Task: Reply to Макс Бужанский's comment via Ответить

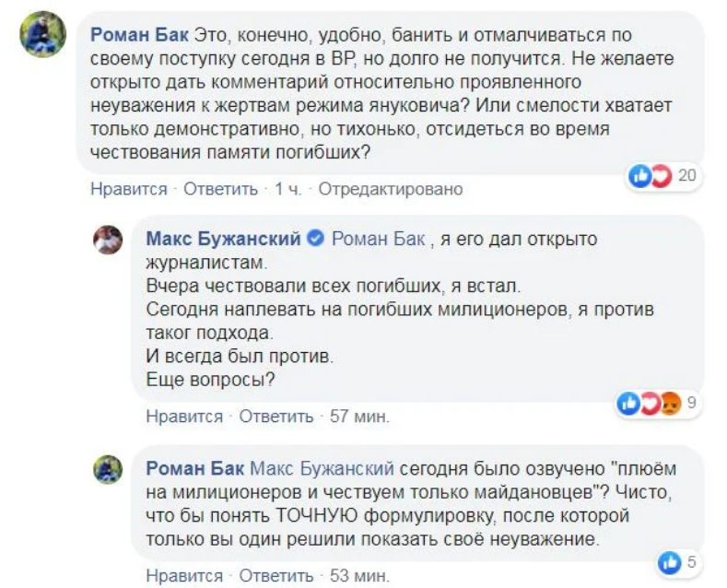Action: coord(276,417)
